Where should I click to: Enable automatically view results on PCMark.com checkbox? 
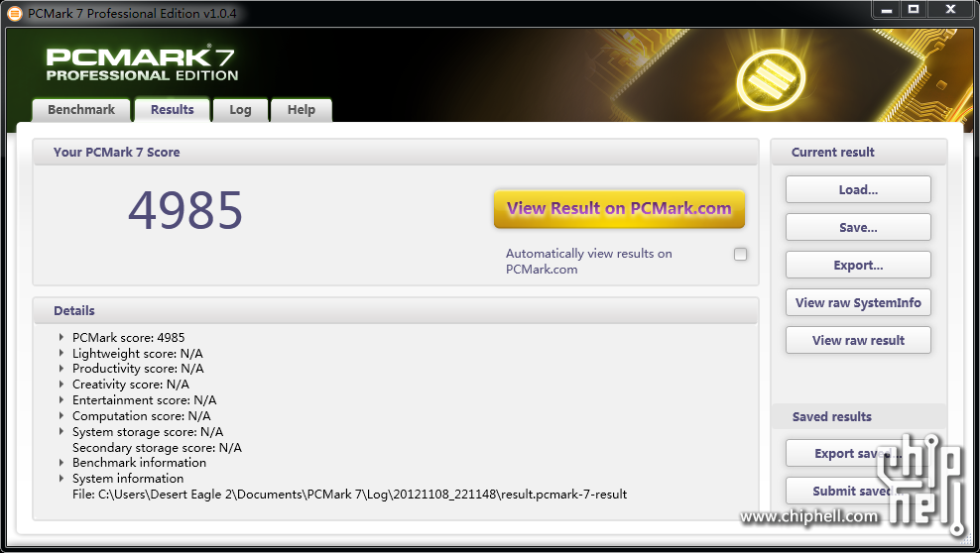pos(741,254)
